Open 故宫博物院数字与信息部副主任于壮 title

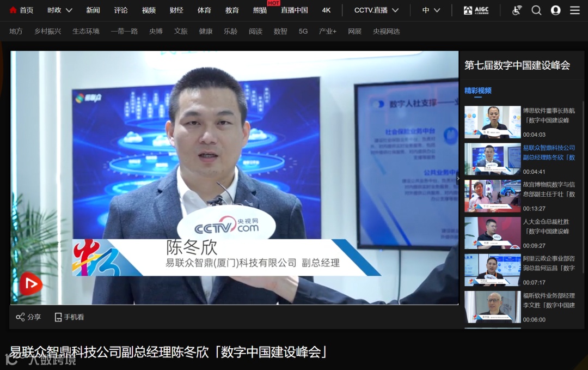click(549, 190)
